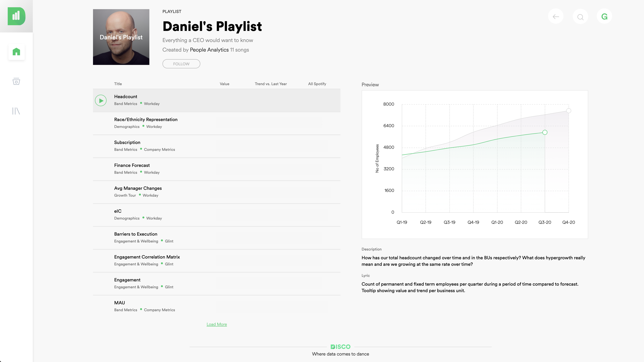Click the Disco app logo
644x362 pixels.
click(x=16, y=16)
